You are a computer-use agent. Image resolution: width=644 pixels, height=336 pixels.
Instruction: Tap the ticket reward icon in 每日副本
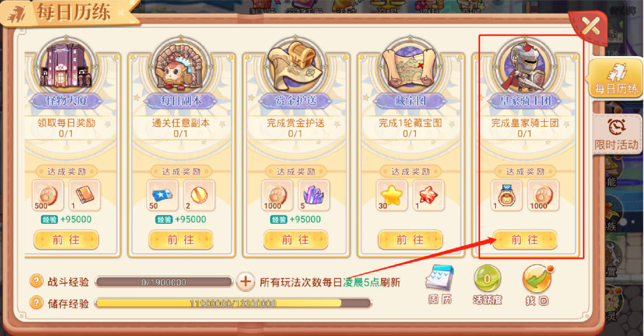point(163,195)
